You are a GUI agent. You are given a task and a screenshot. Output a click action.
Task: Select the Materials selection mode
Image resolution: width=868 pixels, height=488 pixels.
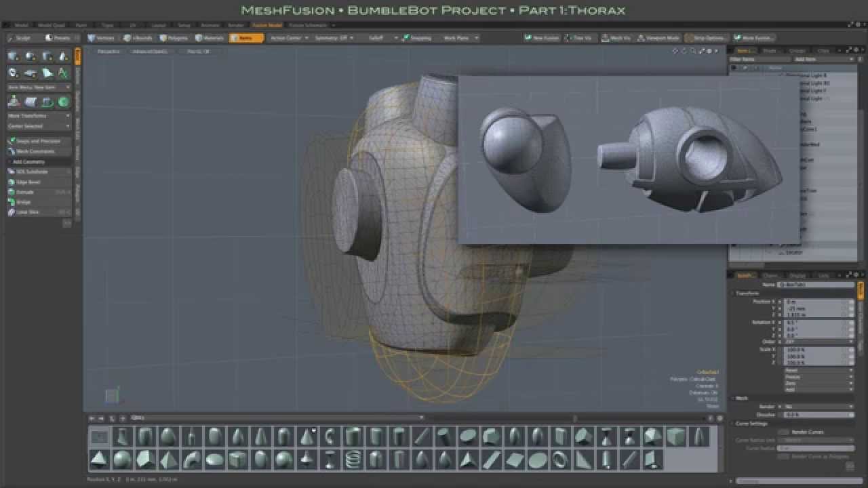[210, 38]
